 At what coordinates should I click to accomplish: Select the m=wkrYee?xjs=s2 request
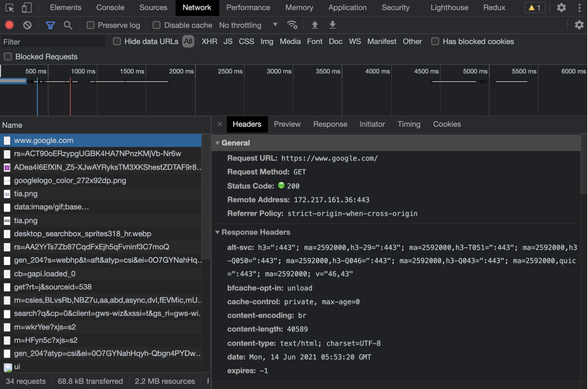coord(101,327)
